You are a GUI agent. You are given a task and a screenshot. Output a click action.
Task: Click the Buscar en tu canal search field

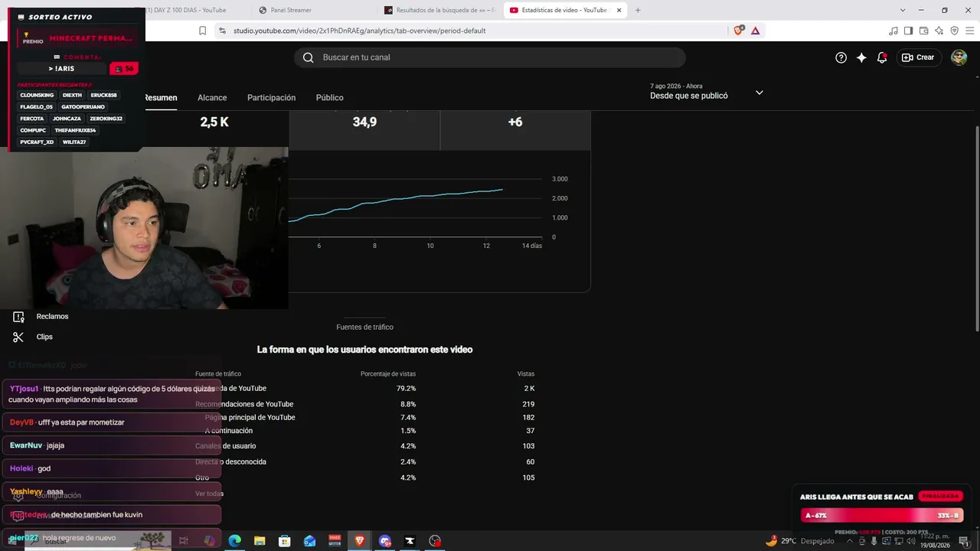(490, 57)
